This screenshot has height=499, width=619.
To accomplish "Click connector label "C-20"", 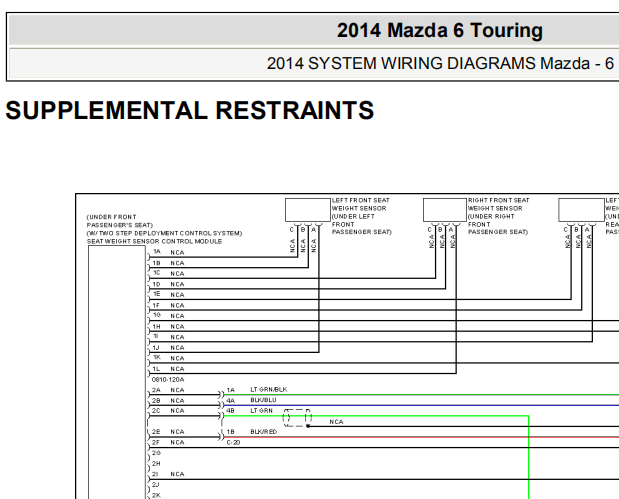I will [233, 443].
